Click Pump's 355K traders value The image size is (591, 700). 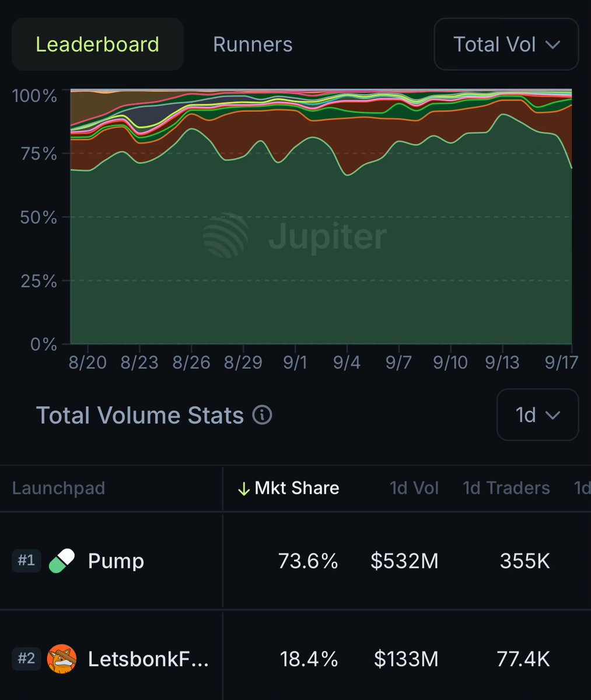click(525, 560)
